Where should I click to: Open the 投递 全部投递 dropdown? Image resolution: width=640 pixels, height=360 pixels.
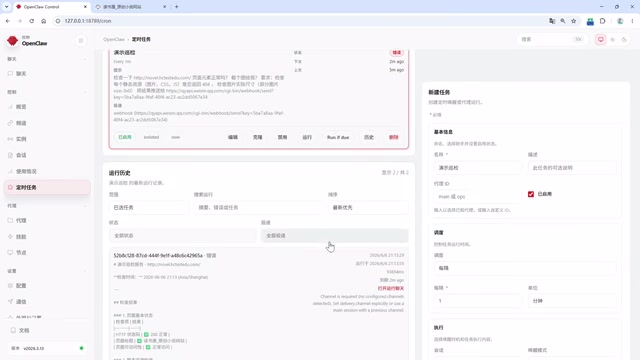point(334,236)
